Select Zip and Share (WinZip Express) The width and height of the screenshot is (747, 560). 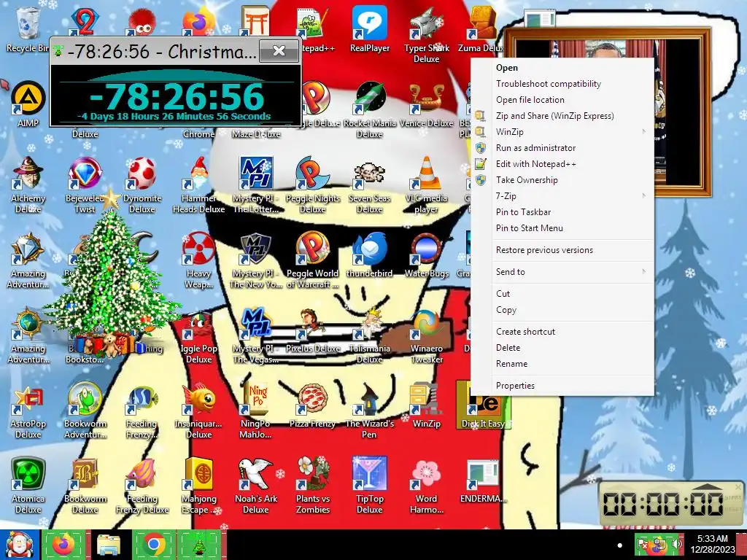(562, 116)
